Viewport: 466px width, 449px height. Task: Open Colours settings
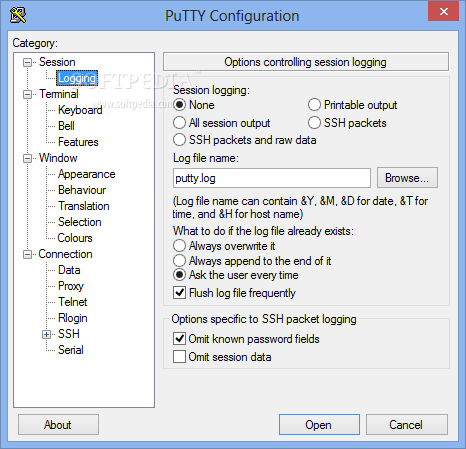[x=75, y=238]
